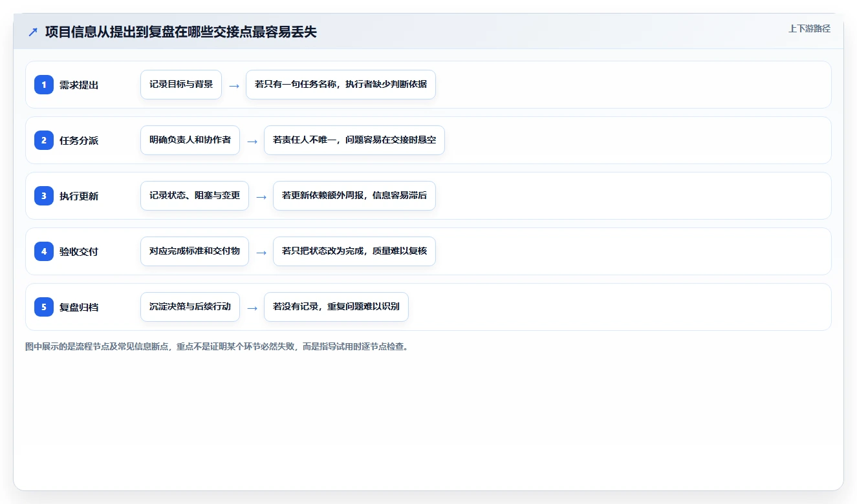Click the 若只把状态改为完成，质量难以复核 box
Image resolution: width=857 pixels, height=504 pixels.
pyautogui.click(x=354, y=251)
